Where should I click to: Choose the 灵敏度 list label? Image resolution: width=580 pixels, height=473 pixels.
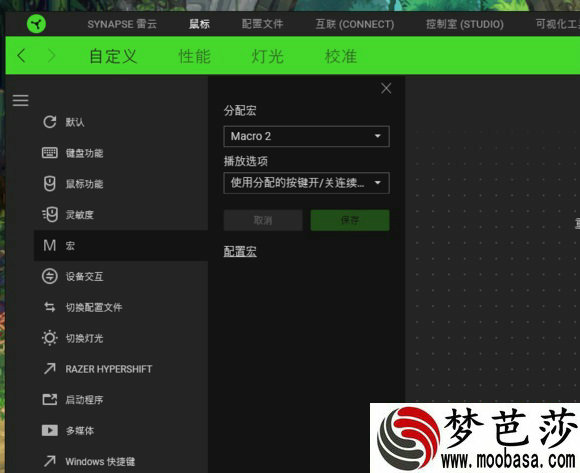(x=80, y=214)
